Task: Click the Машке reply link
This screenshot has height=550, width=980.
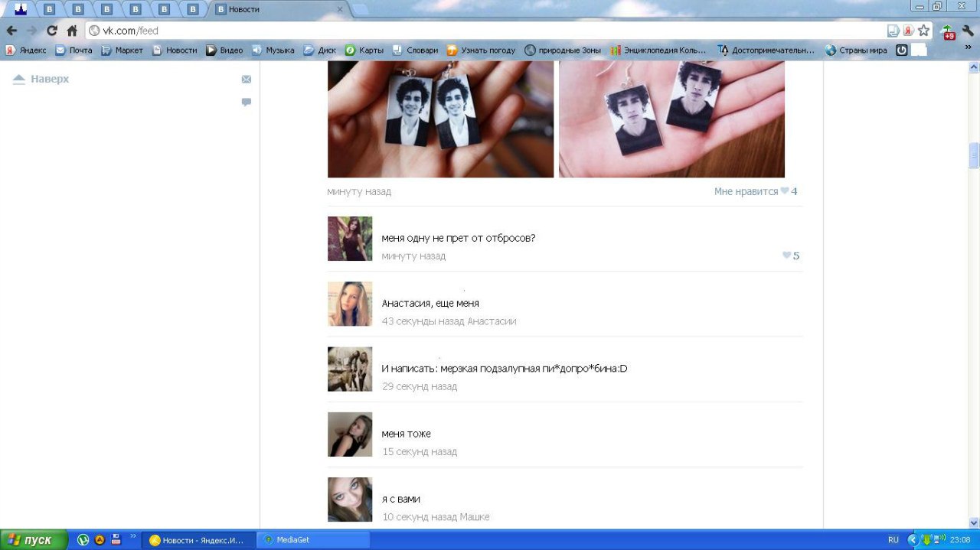Action: 475,517
